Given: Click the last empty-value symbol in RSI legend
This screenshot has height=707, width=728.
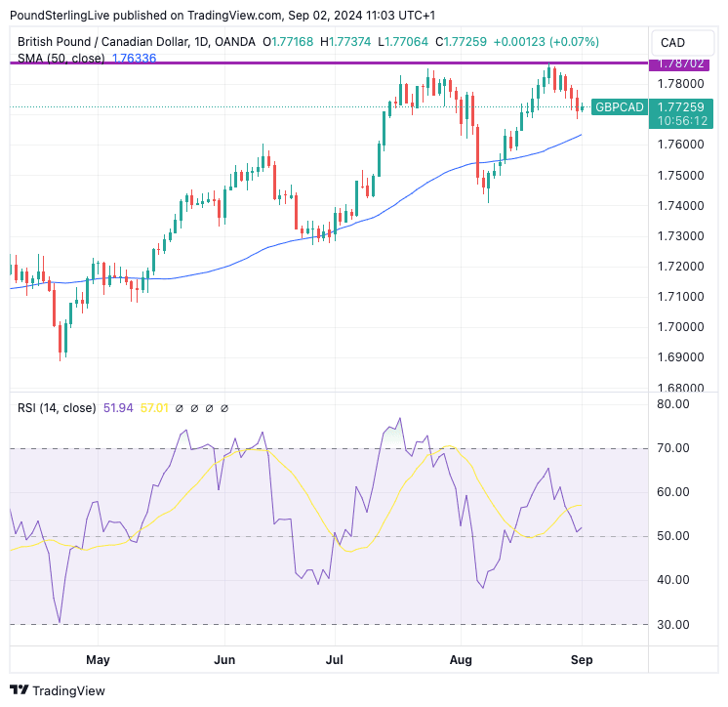Looking at the screenshot, I should [x=225, y=408].
